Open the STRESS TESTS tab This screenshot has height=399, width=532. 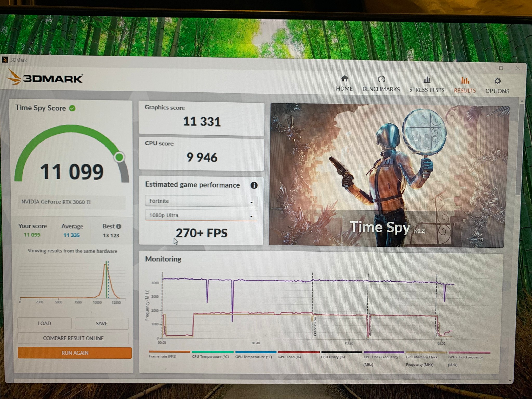coord(427,85)
